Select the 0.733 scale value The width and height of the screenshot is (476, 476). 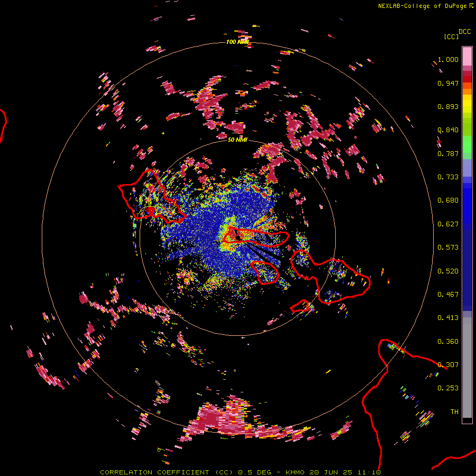click(x=448, y=177)
